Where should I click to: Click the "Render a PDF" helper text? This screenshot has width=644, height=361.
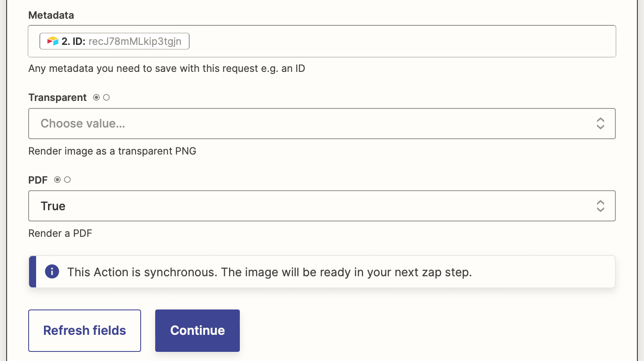click(60, 233)
